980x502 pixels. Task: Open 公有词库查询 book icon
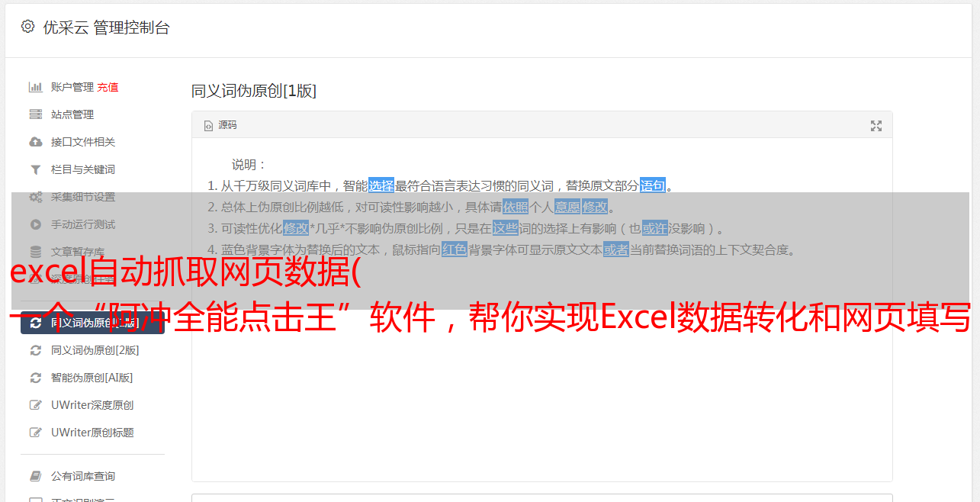pyautogui.click(x=35, y=476)
